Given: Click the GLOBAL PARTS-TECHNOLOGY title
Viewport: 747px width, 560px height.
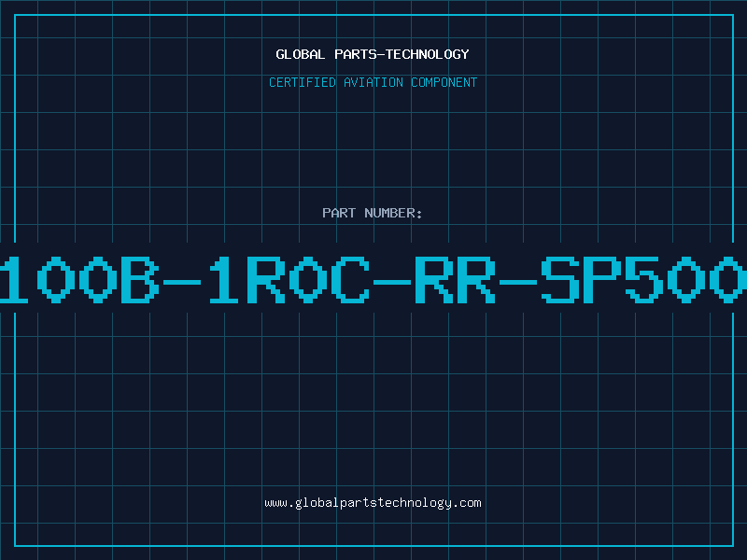Looking at the screenshot, I should [373, 54].
